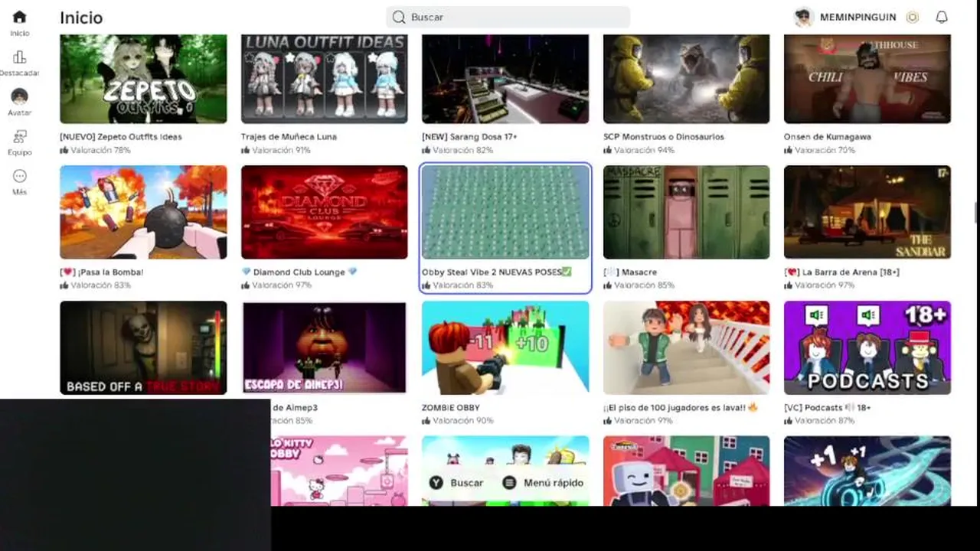Click 'ZOMBIE OBBY' title text
The image size is (980, 551).
tap(451, 408)
